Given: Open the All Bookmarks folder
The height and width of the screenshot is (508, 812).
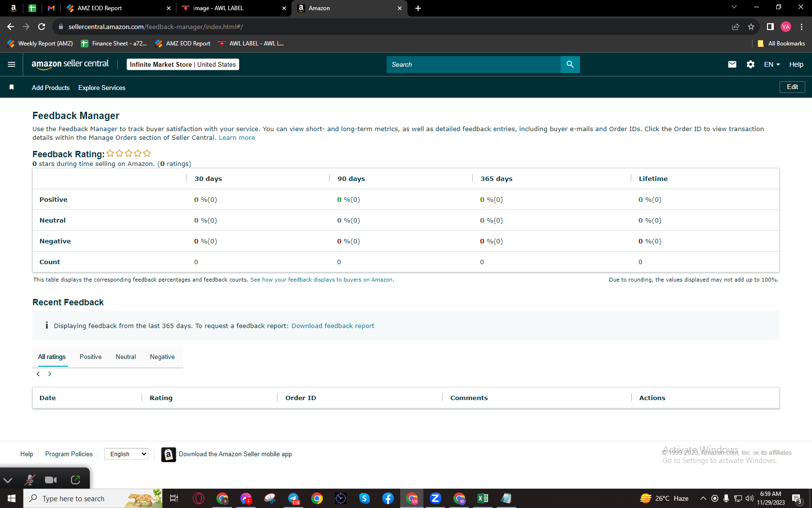Looking at the screenshot, I should [x=782, y=44].
